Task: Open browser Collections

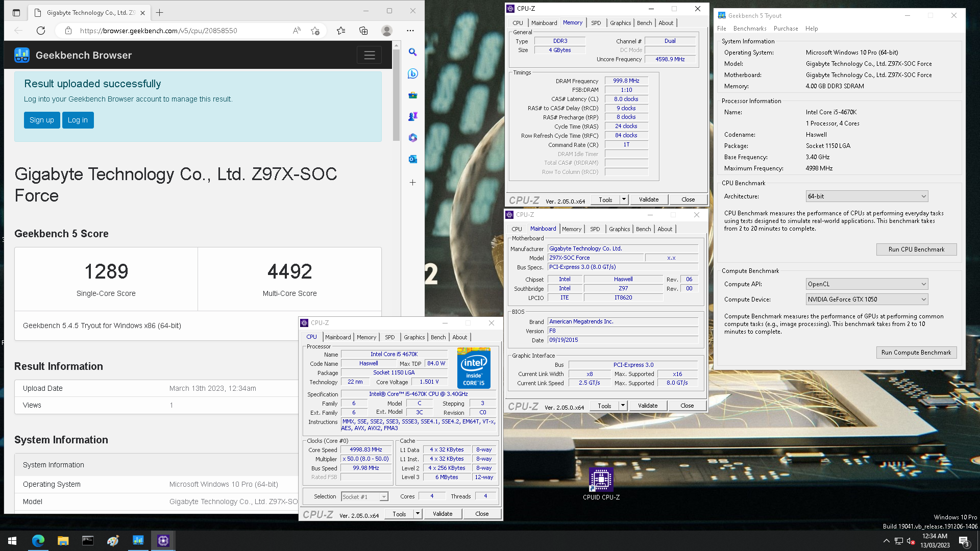Action: pos(363,31)
